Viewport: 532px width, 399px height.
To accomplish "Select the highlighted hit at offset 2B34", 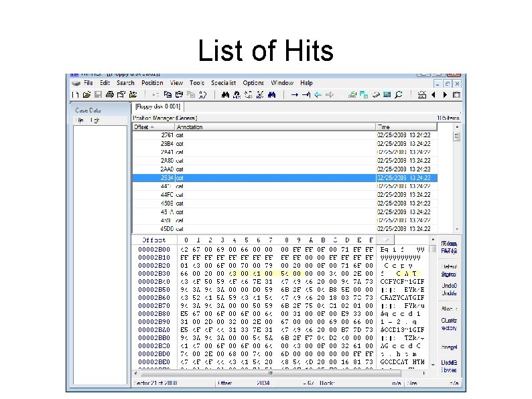I will click(x=285, y=177).
